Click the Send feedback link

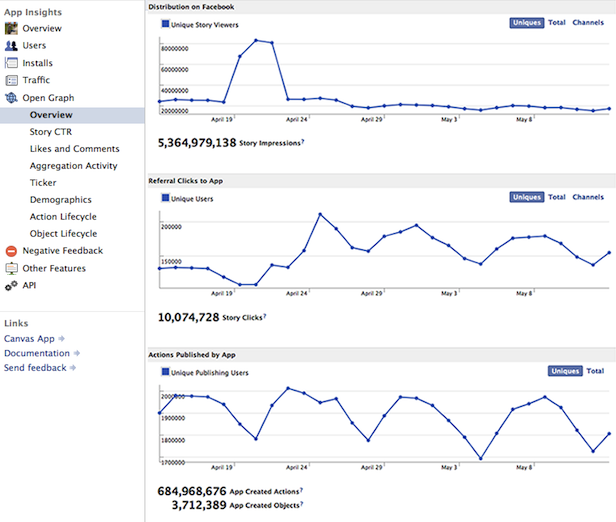click(35, 368)
